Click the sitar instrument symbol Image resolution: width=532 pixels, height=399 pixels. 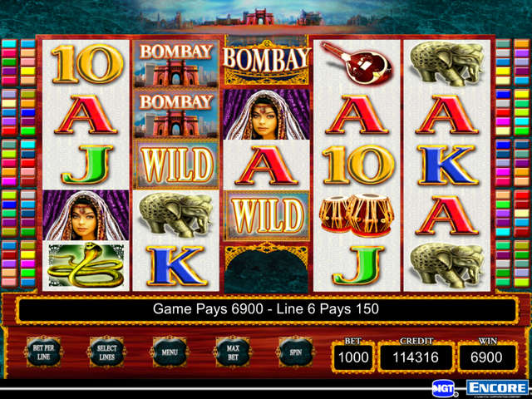357,64
